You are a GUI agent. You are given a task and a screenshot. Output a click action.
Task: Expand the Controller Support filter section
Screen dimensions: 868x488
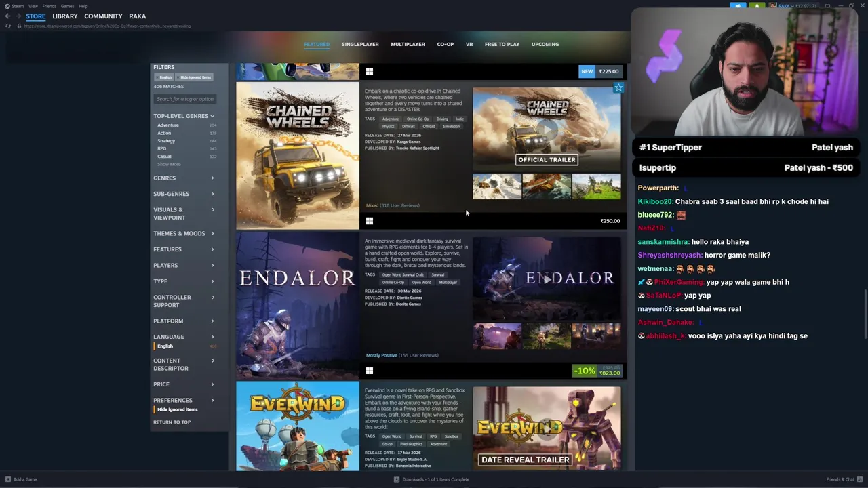point(184,301)
